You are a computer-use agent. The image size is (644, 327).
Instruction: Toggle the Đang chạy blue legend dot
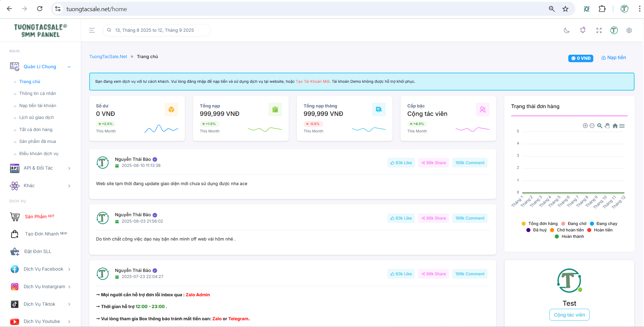[592, 224]
